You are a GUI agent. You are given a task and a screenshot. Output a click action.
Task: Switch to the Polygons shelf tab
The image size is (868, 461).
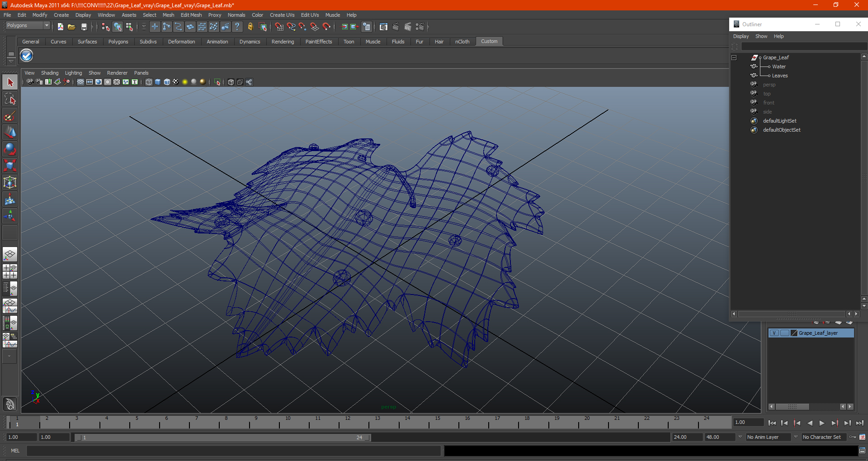[118, 42]
